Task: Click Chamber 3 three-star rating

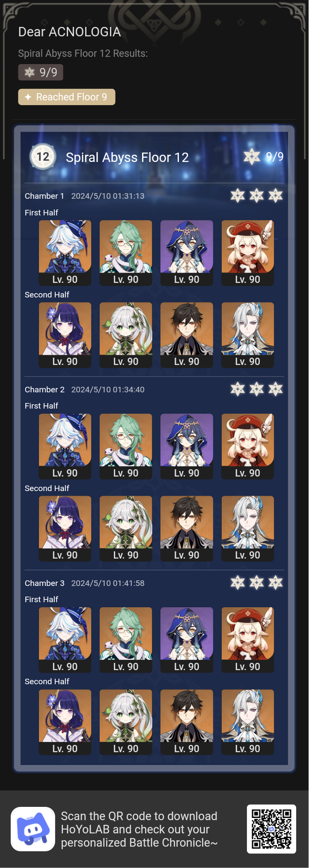Action: point(256,583)
